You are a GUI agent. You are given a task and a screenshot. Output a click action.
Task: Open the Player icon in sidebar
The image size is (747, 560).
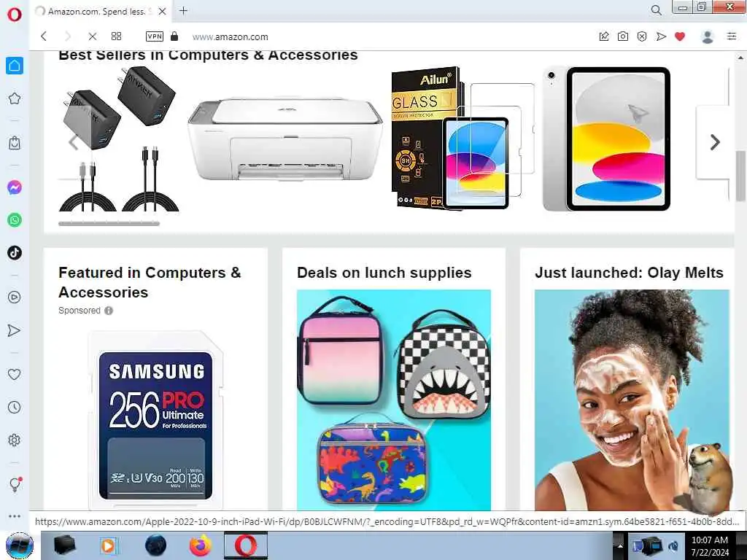[x=15, y=297]
